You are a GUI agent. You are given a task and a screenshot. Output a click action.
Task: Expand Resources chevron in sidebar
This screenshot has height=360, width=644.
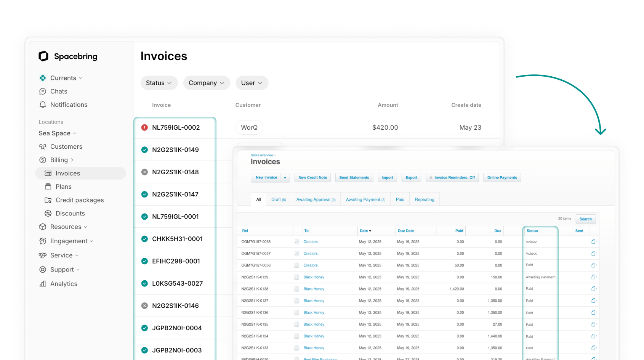point(85,227)
